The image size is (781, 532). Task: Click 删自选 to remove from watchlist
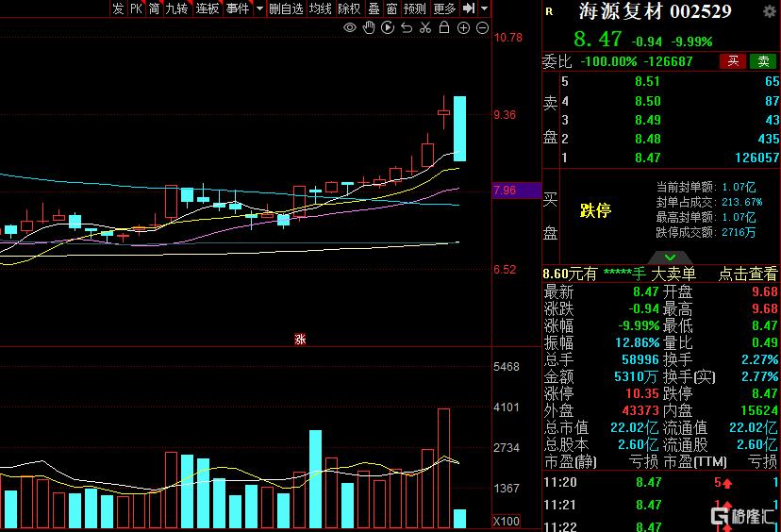[x=286, y=8]
